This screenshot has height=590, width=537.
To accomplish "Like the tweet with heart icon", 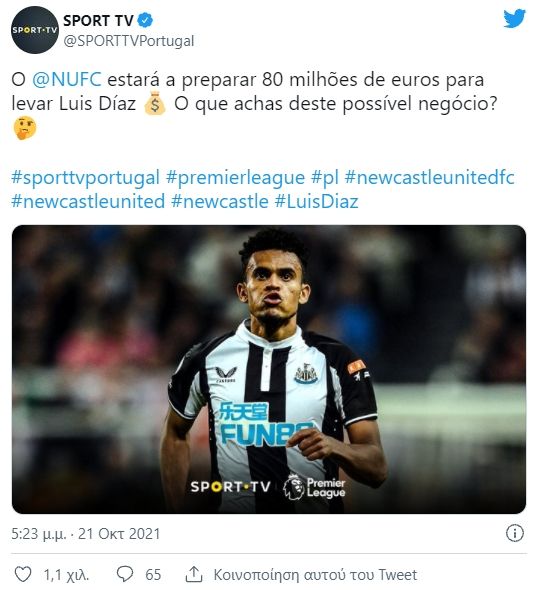I will pyautogui.click(x=23, y=574).
